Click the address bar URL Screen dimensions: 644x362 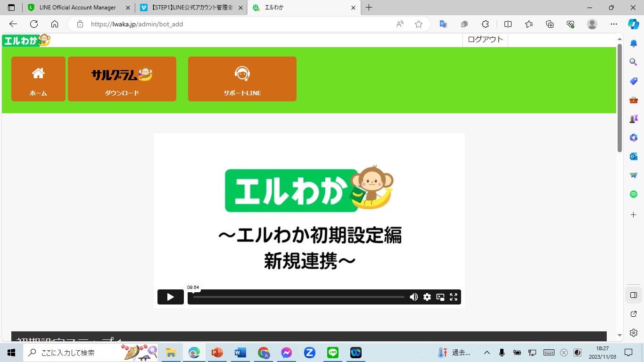137,24
